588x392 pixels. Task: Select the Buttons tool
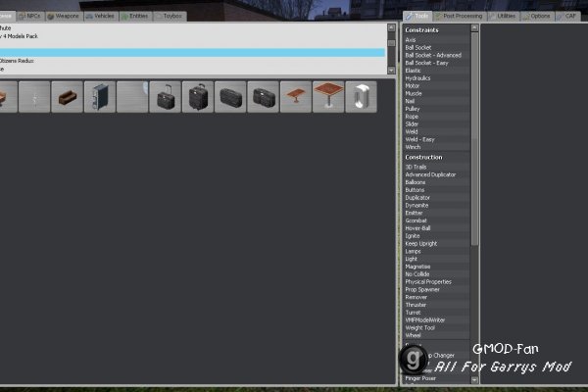click(x=436, y=190)
